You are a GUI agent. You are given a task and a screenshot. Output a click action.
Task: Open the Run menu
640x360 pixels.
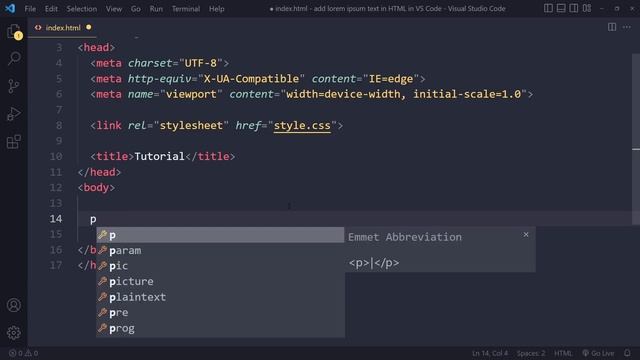coord(156,9)
